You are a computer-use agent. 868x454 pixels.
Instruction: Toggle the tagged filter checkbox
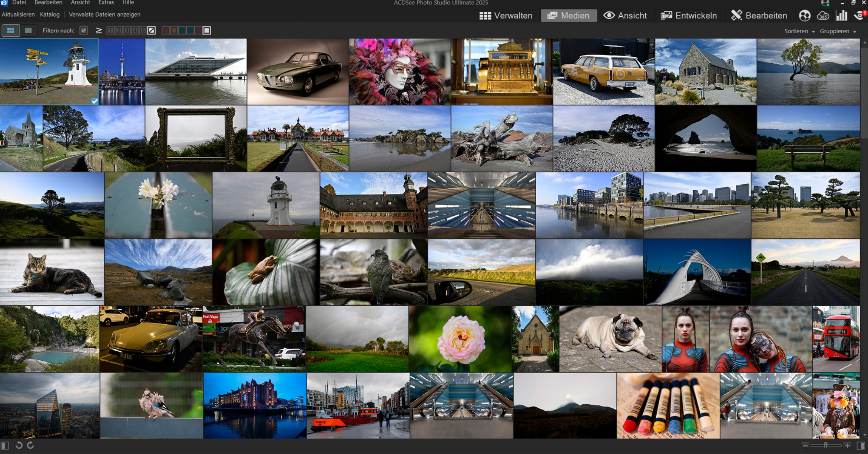pyautogui.click(x=84, y=30)
